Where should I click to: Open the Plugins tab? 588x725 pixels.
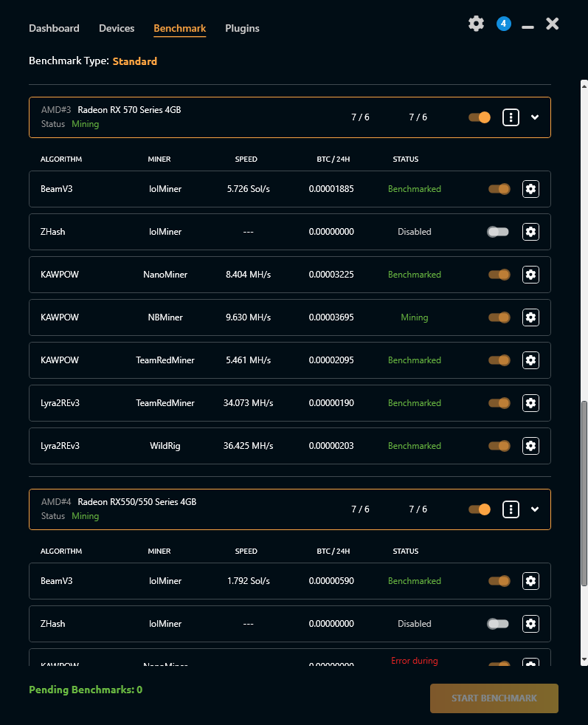pyautogui.click(x=242, y=29)
